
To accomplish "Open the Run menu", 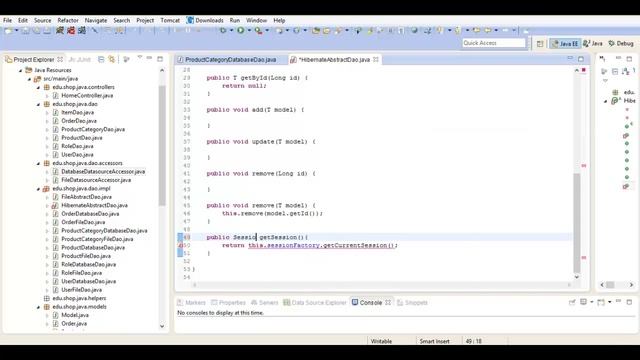I will point(235,20).
